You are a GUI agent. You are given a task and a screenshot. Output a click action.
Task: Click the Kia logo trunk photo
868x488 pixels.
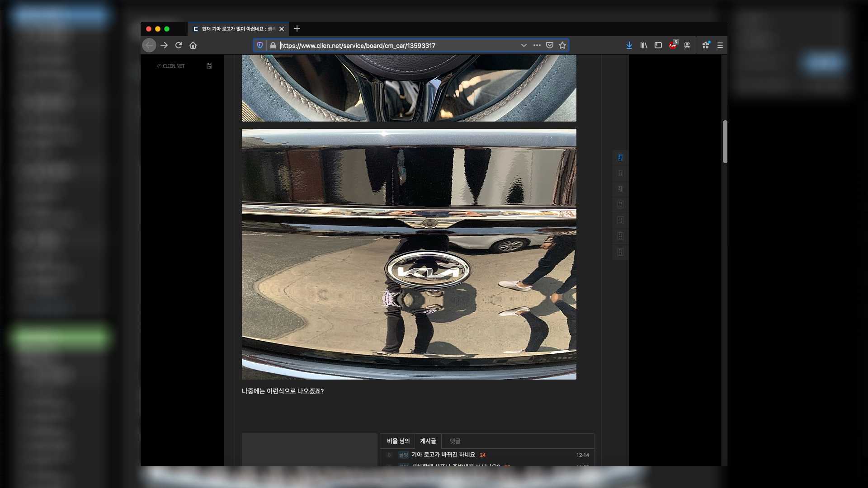pyautogui.click(x=409, y=254)
